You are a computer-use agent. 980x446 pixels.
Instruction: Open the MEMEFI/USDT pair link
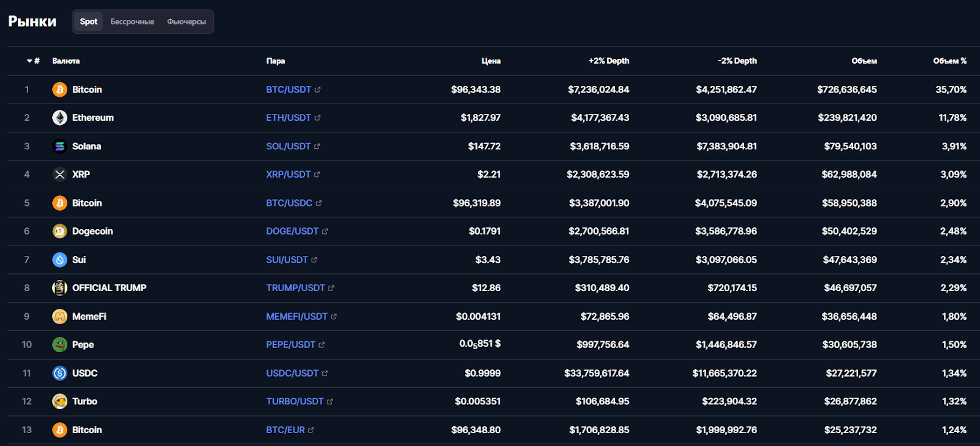pos(297,316)
